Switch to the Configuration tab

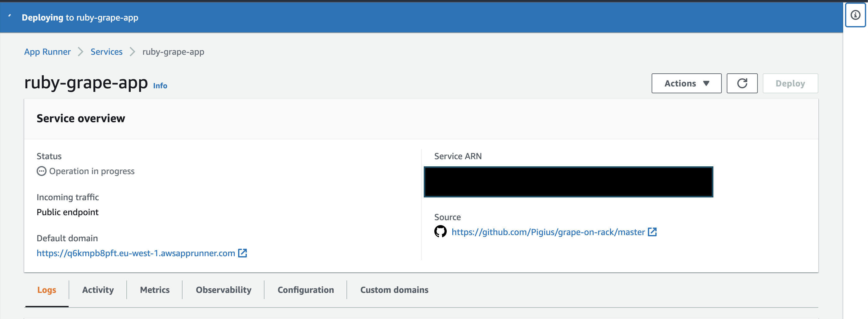point(305,290)
